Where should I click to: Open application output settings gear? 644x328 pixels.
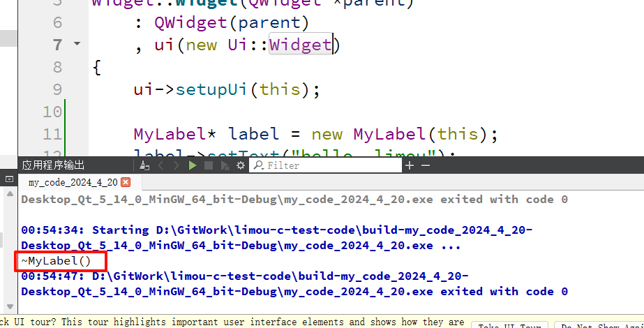pos(241,165)
